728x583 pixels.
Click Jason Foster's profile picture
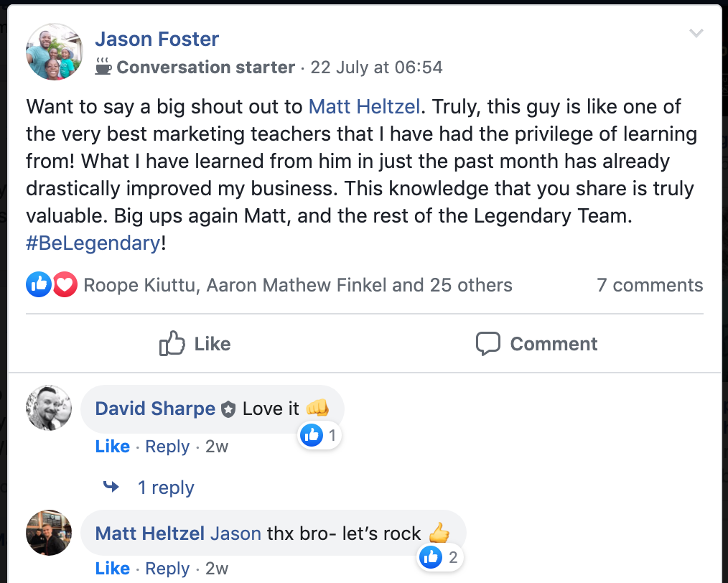point(55,52)
